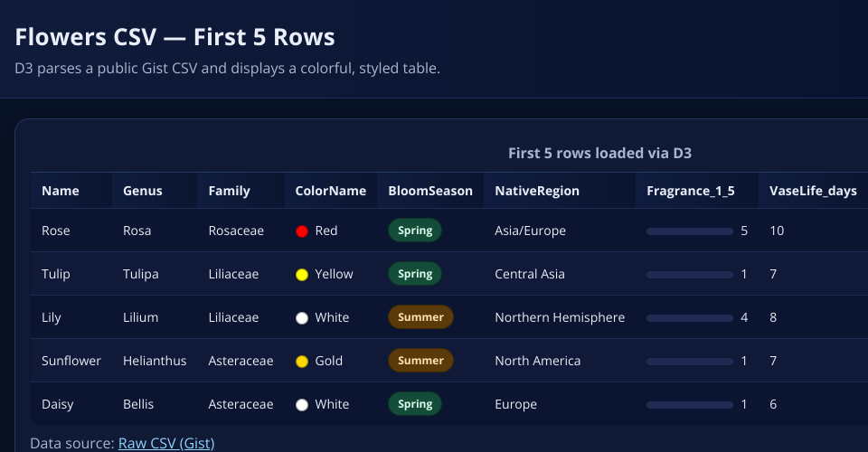Click the Rose fragrance bar
The image size is (868, 452).
[x=689, y=231]
